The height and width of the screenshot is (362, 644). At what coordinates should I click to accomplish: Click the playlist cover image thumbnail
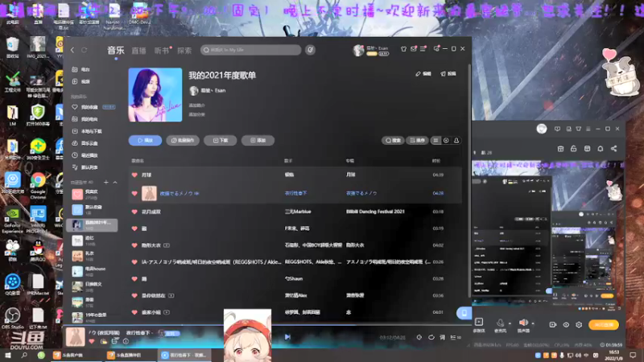coord(155,95)
